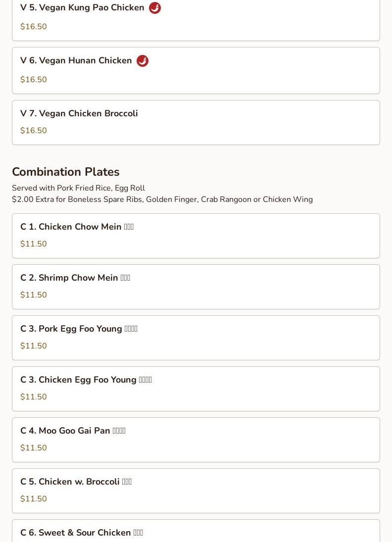Click $11.50 price under Chicken Chow Mein
392x542 pixels.
[x=34, y=244]
